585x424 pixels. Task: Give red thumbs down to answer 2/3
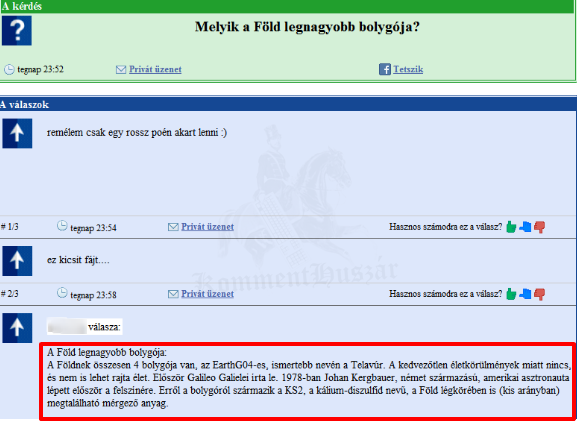539,294
